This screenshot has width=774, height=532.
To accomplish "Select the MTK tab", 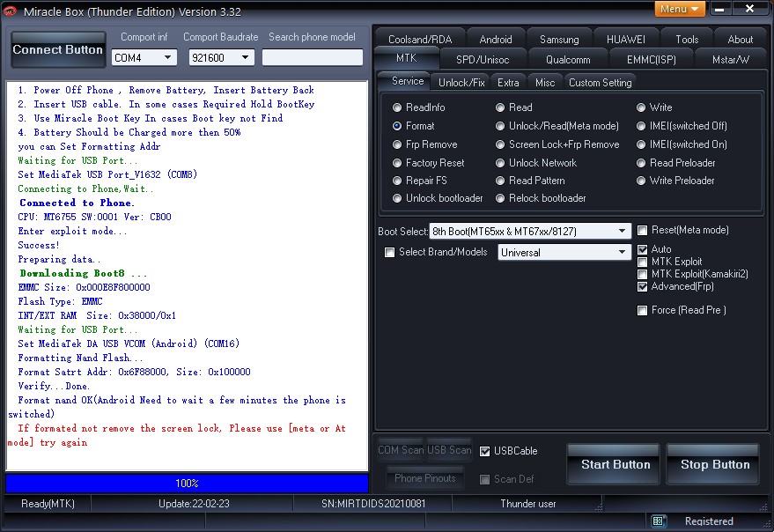I will [x=406, y=58].
